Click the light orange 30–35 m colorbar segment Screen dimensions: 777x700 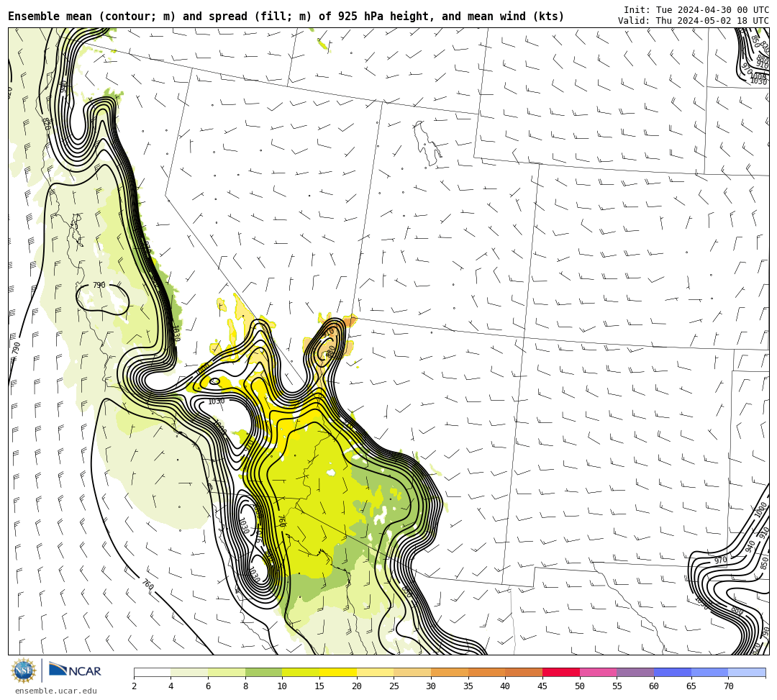click(x=450, y=672)
